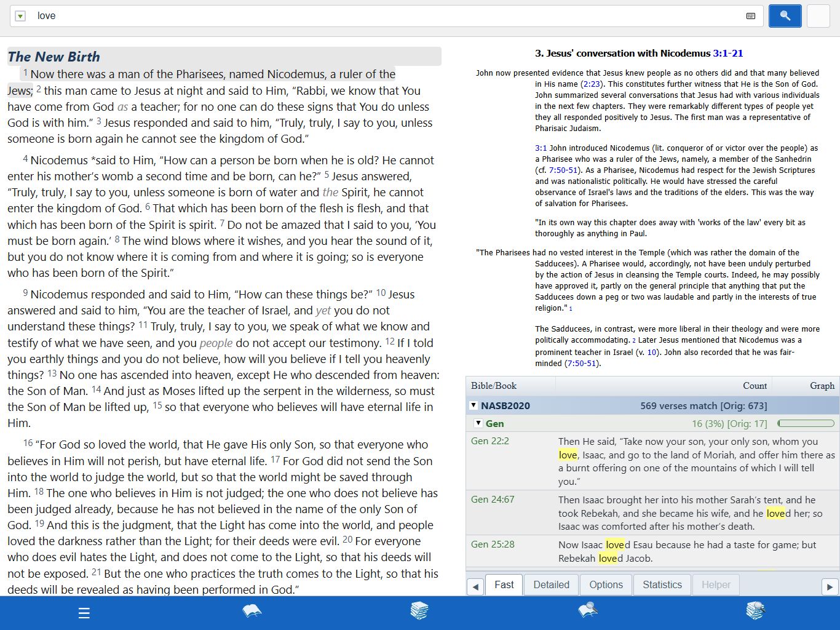Open the stacked books library icon
Screen dimensions: 840x630
tap(419, 611)
